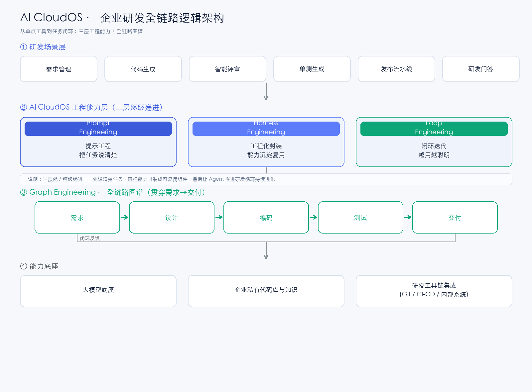The height and width of the screenshot is (392, 532).
Task: Click the ② AI CloudOS 工程能力层 heading
Action: [91, 107]
